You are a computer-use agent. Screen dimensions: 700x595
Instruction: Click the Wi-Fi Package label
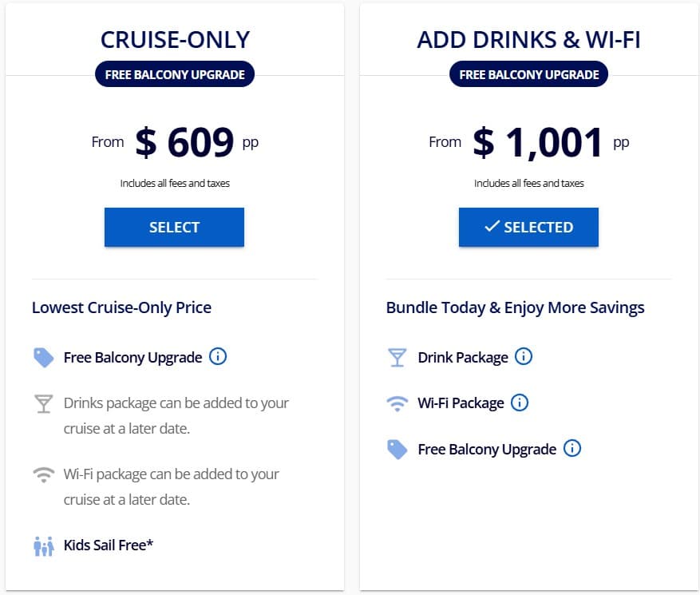[x=461, y=403]
